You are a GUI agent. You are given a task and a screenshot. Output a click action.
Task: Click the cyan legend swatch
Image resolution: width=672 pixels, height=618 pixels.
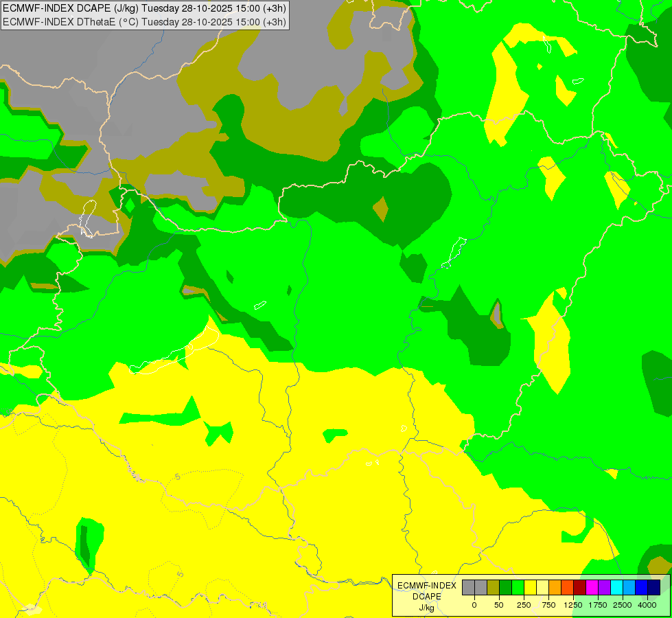pyautogui.click(x=616, y=588)
